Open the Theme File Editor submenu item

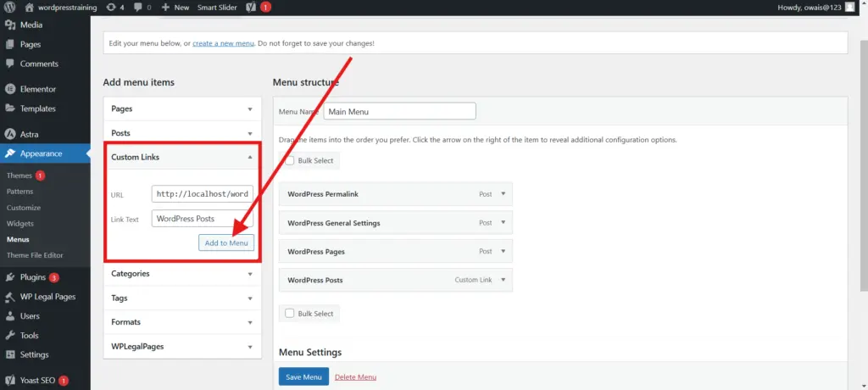pyautogui.click(x=35, y=256)
